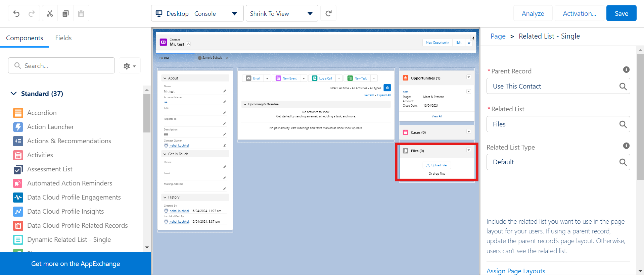Open the component settings gear menu
The image size is (644, 275).
coord(130,66)
